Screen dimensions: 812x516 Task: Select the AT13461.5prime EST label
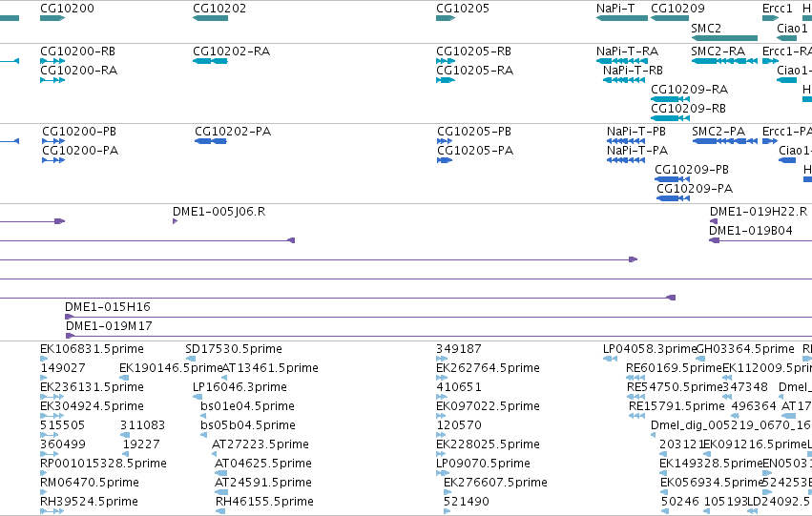point(270,368)
